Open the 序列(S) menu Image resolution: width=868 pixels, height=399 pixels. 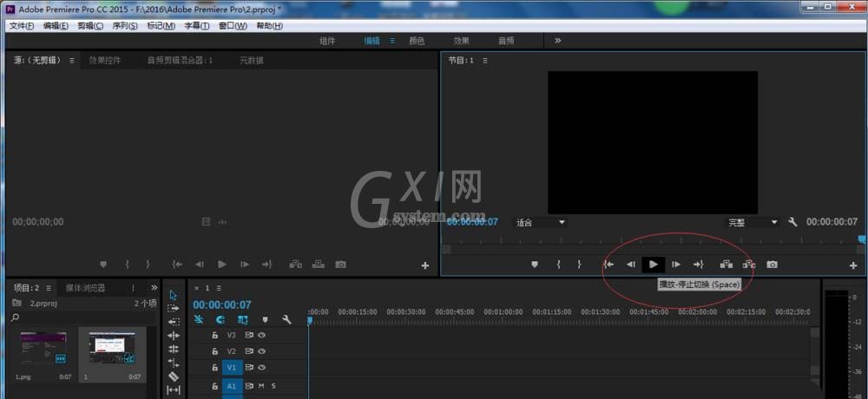(125, 26)
